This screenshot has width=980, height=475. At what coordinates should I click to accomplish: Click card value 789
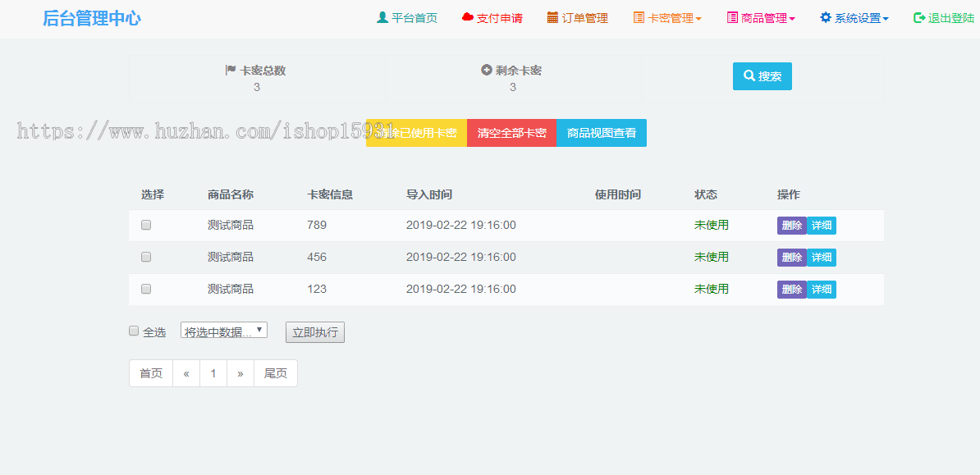(x=317, y=225)
